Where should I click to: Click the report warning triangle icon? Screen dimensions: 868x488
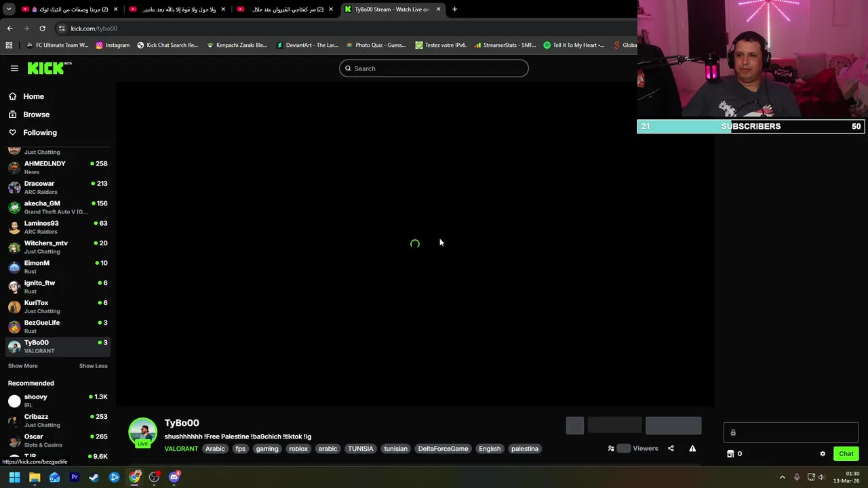click(692, 448)
